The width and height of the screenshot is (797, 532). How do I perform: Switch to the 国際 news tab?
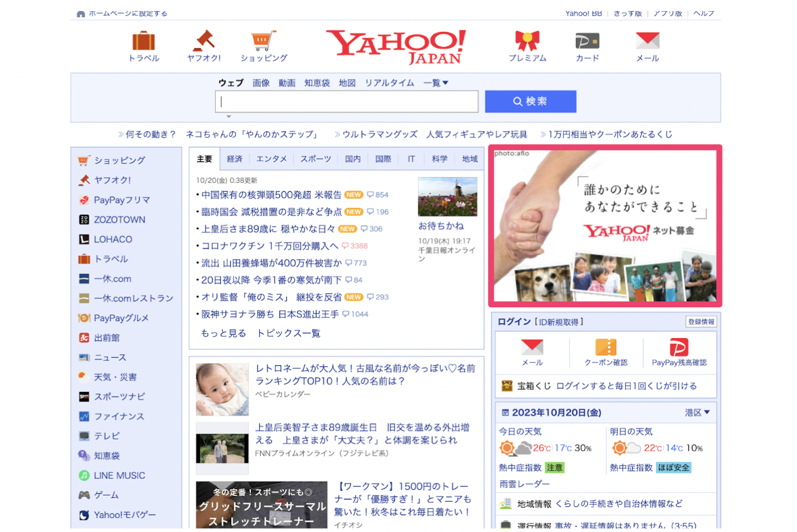383,159
